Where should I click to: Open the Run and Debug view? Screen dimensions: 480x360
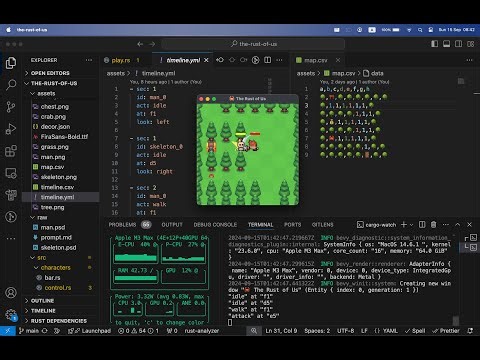pos(11,129)
